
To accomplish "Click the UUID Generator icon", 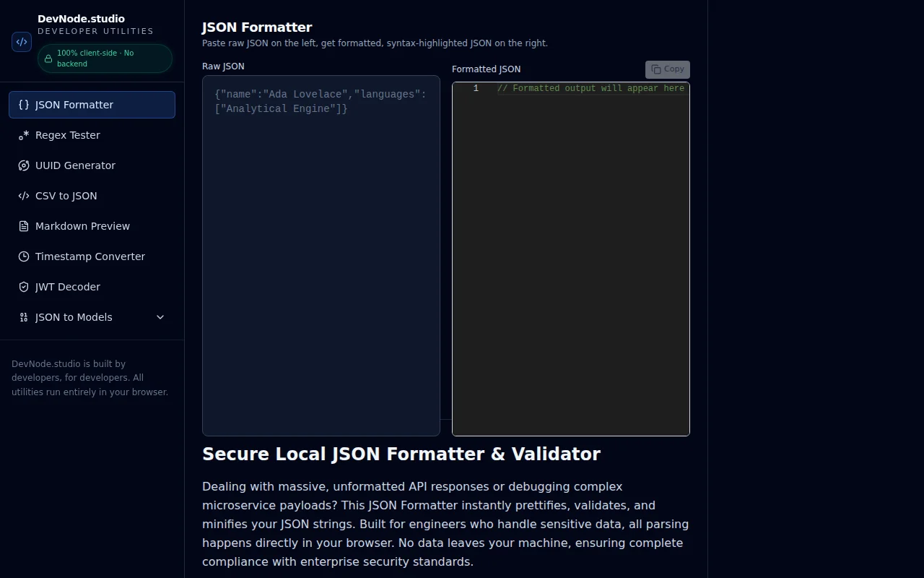I will click(x=24, y=165).
